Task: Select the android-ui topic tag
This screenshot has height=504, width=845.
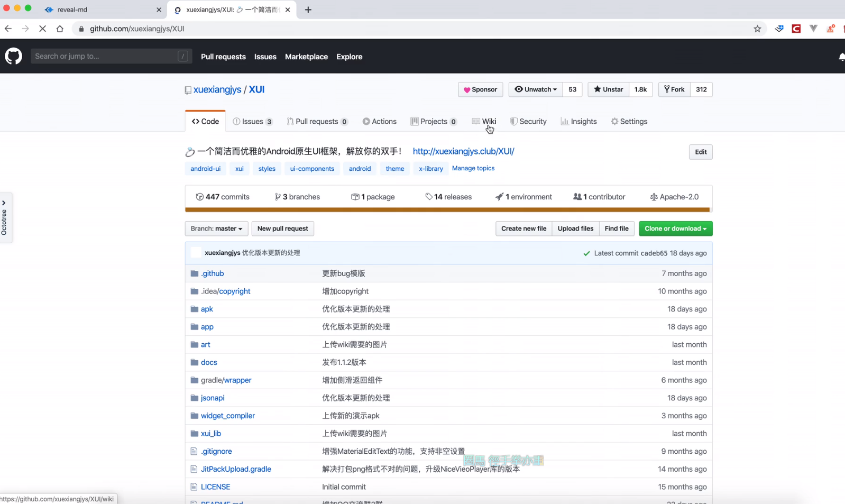Action: [x=205, y=169]
